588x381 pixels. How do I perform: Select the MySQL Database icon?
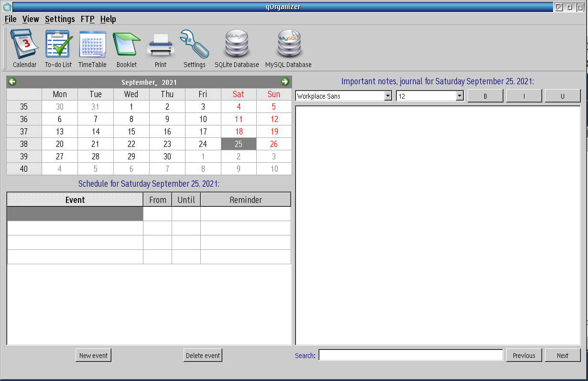(x=288, y=49)
